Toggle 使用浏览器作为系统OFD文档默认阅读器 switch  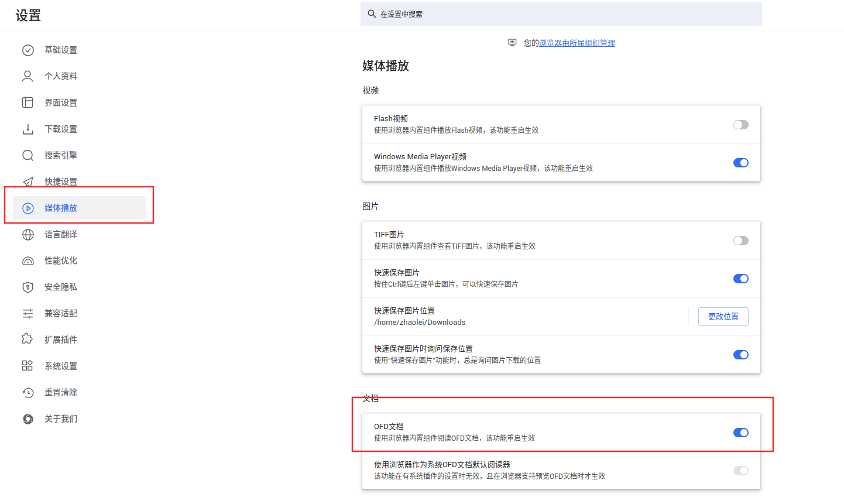pos(741,471)
